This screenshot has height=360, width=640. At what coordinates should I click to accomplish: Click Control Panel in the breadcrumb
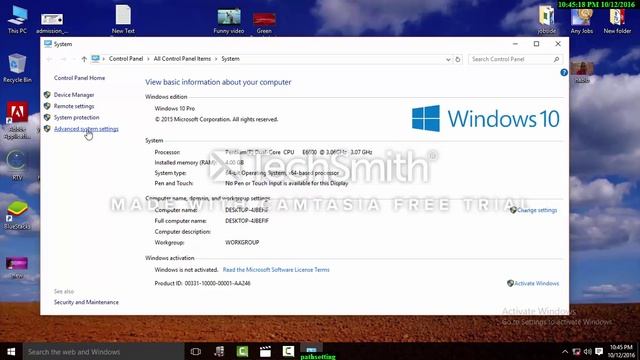point(126,59)
